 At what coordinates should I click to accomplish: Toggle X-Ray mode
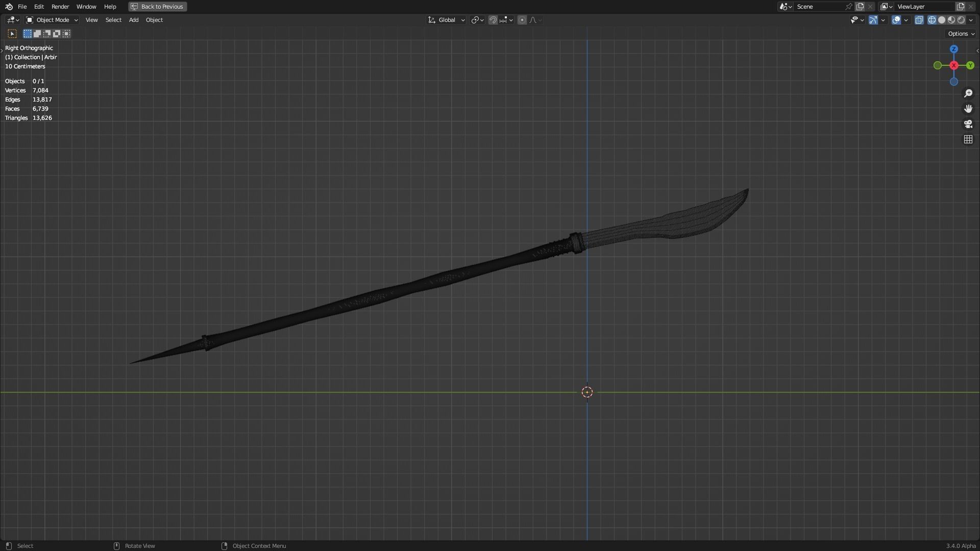click(x=919, y=20)
